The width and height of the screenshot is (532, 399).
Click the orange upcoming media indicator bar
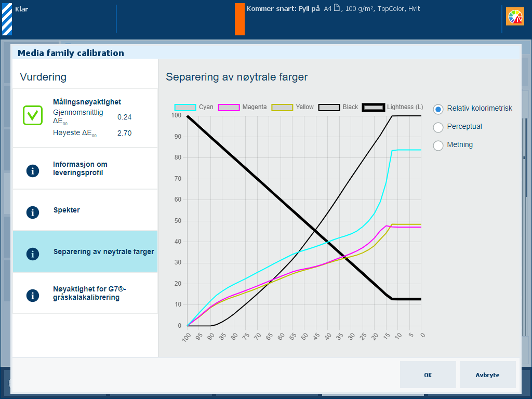240,19
